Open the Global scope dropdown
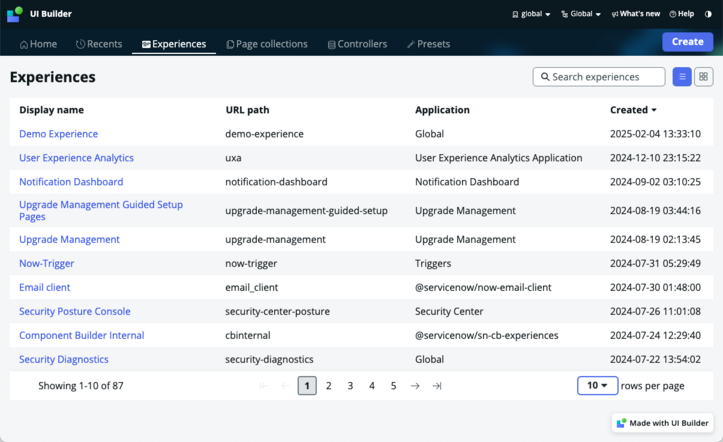Image resolution: width=723 pixels, height=442 pixels. (581, 14)
